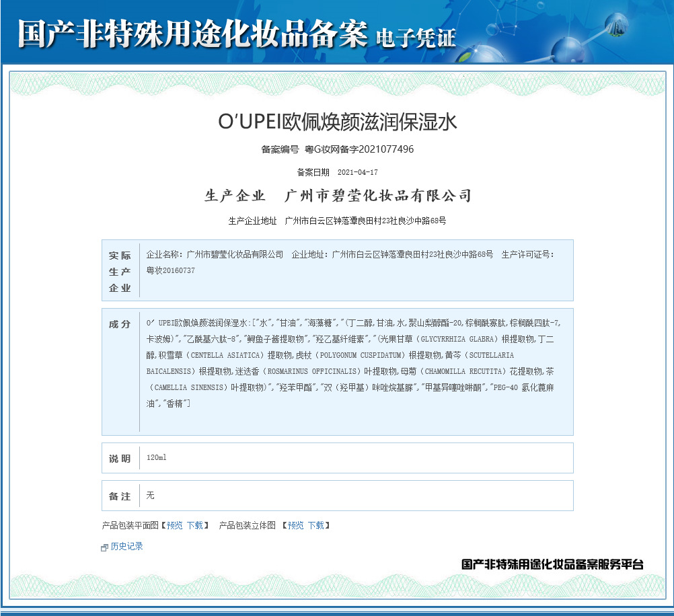Click the 产品包装立体图 label
The height and width of the screenshot is (616, 674).
[247, 525]
